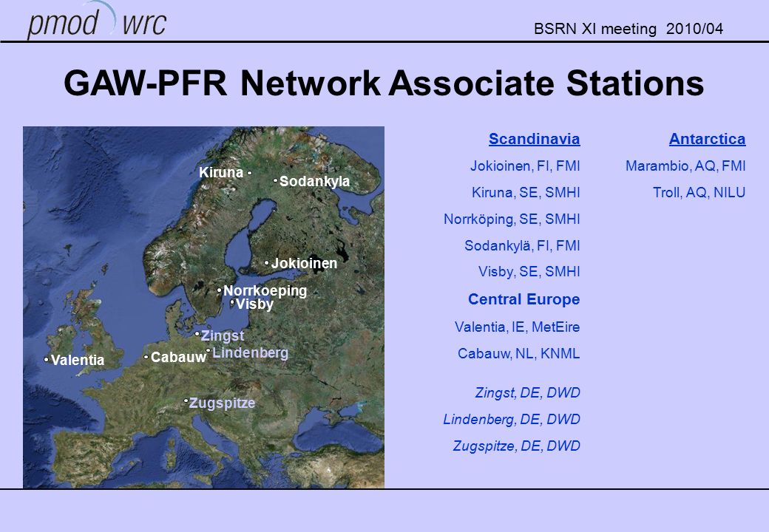Image resolution: width=769 pixels, height=532 pixels.
Task: Click the Zingst label on the map
Action: coord(223,336)
